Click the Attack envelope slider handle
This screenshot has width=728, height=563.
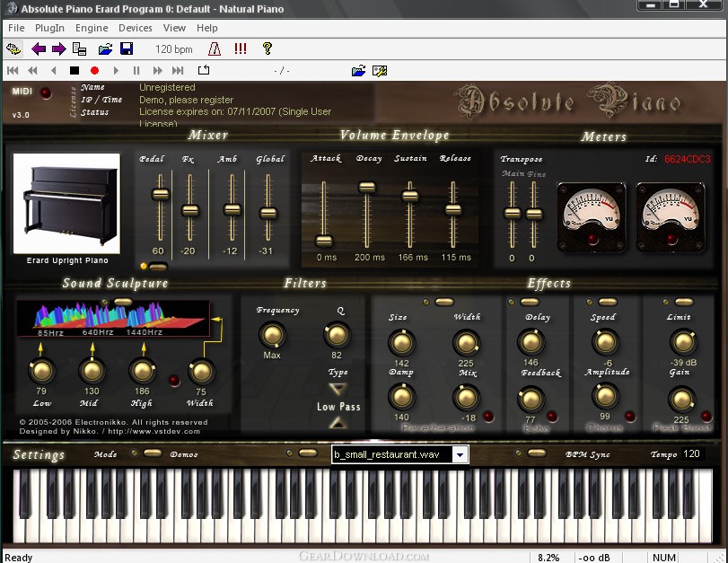click(324, 241)
